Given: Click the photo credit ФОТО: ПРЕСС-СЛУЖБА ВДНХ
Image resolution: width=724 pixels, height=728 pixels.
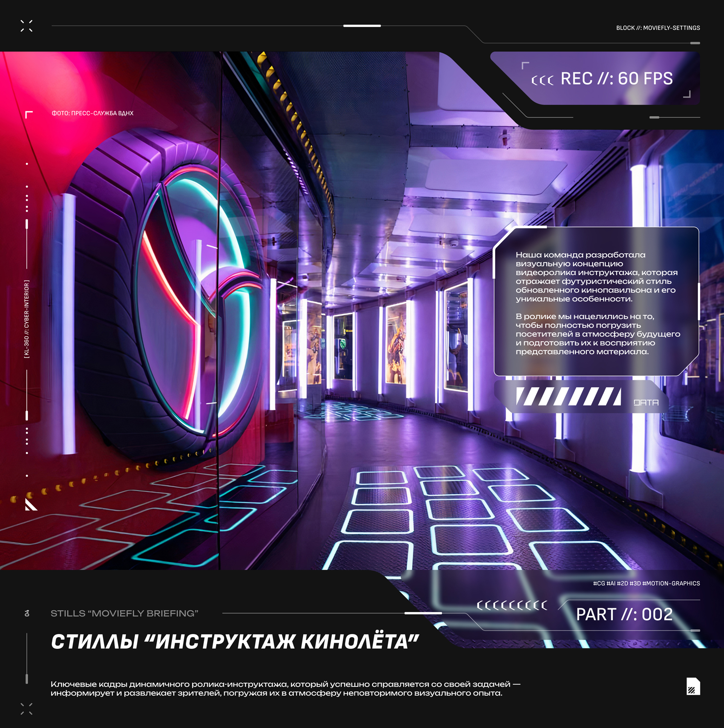Looking at the screenshot, I should pos(92,113).
